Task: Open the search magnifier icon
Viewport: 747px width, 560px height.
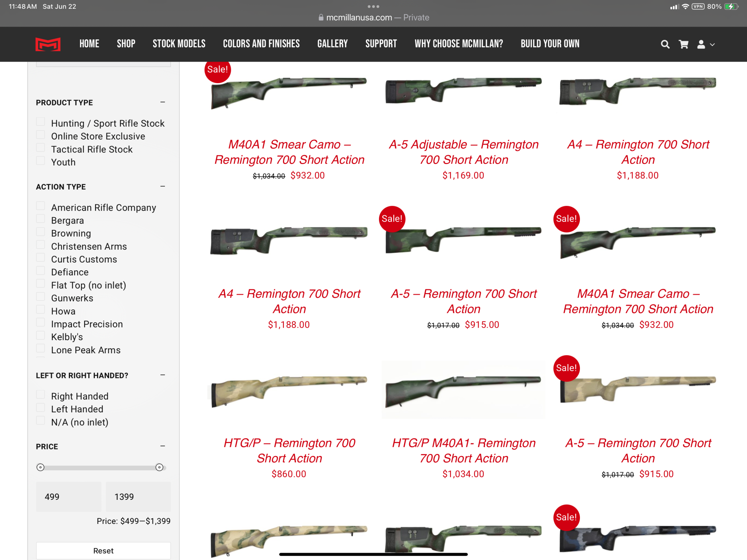Action: coord(665,44)
